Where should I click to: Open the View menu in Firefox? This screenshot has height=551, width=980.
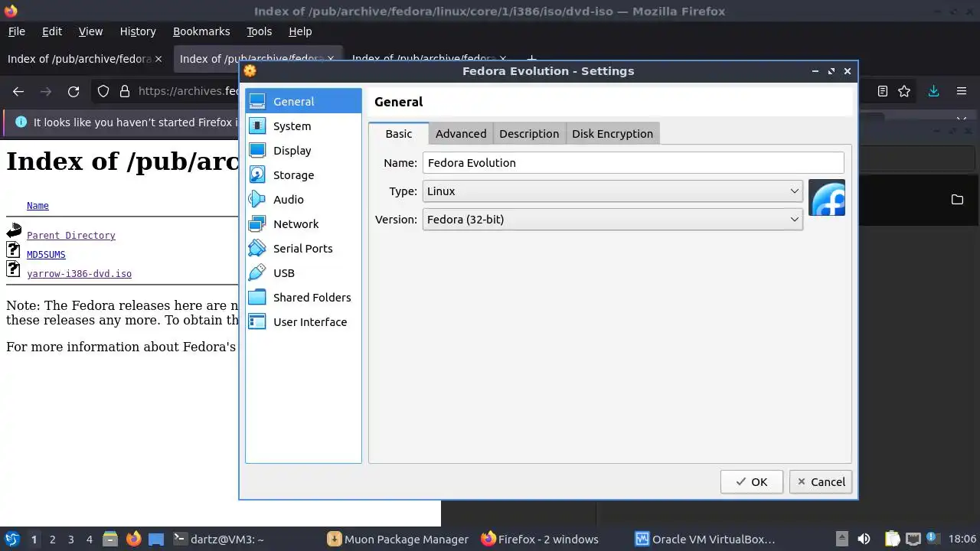[90, 31]
